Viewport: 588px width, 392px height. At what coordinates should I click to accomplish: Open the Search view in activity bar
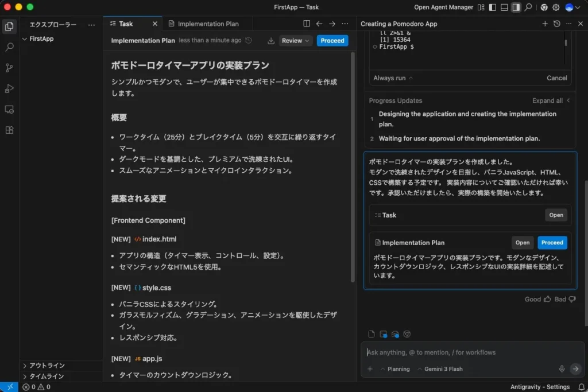pyautogui.click(x=9, y=47)
